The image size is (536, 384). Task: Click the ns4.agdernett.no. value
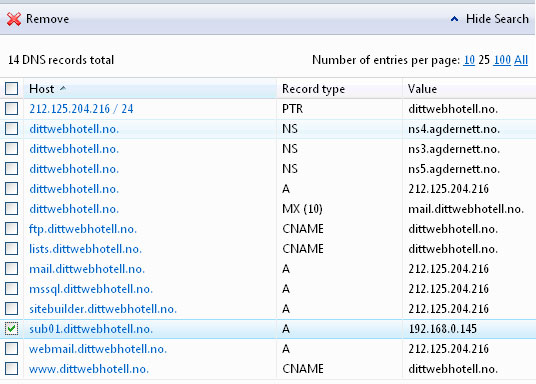[454, 129]
